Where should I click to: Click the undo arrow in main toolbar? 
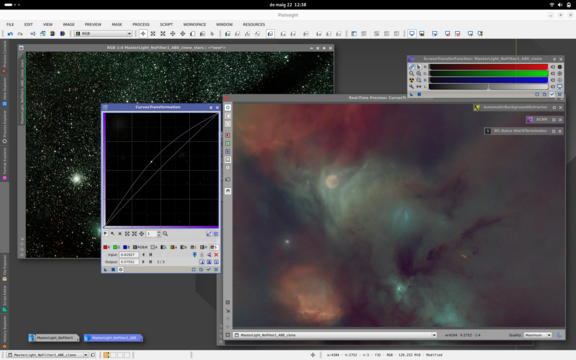point(10,33)
